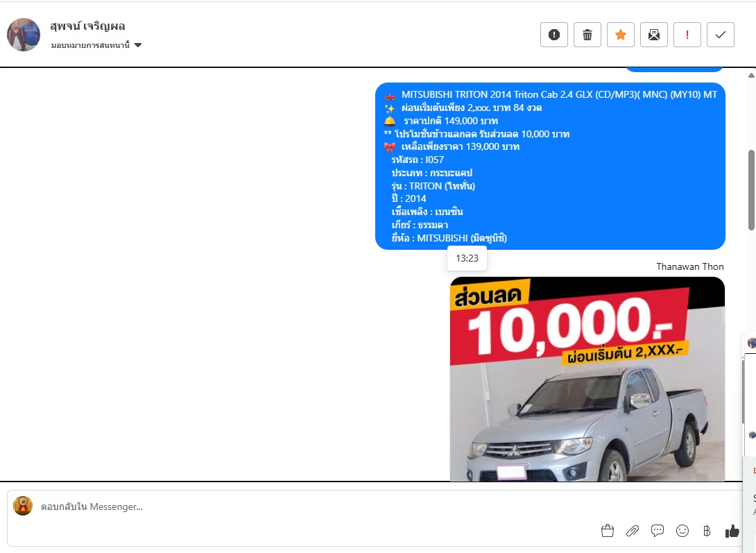Click the contact name สุพจน์ เจริญผล

point(88,26)
